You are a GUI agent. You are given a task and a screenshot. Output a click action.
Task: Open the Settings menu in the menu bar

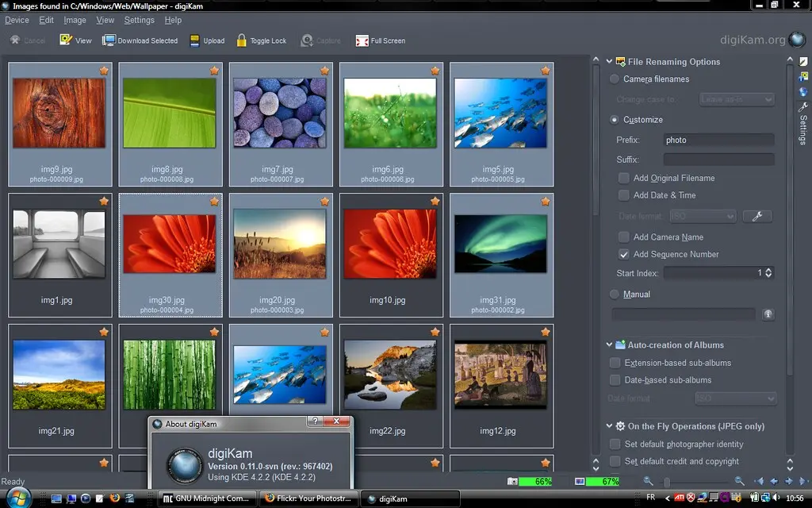139,20
